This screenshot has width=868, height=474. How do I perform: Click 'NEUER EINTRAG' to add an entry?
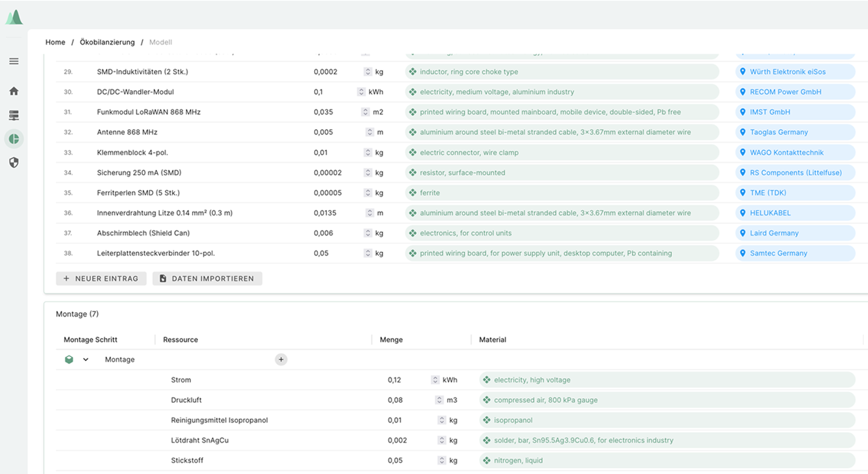pyautogui.click(x=101, y=278)
